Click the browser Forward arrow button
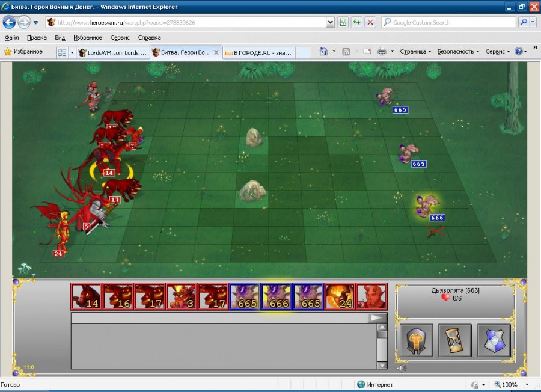Image resolution: width=541 pixels, height=392 pixels. [x=24, y=23]
